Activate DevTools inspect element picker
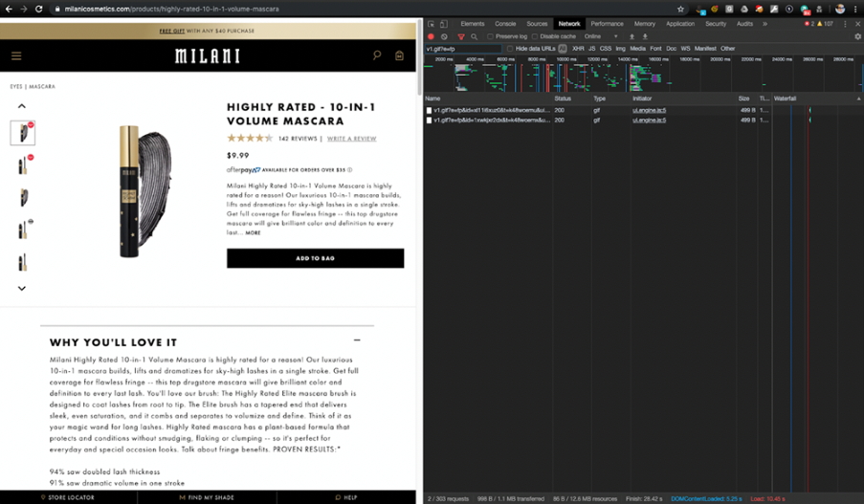Viewport: 864px width, 504px height. tap(431, 24)
